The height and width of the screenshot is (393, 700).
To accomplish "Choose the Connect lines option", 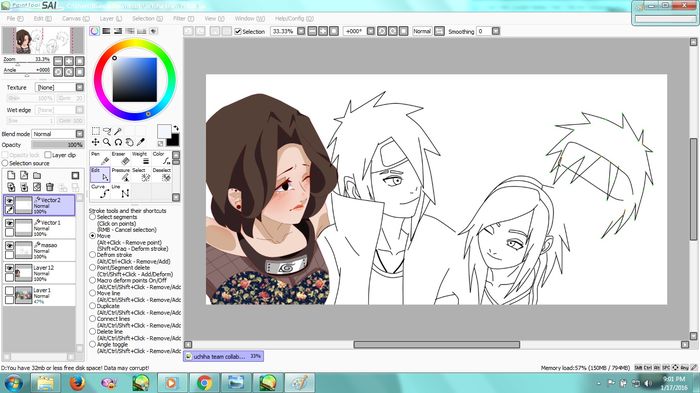I will click(93, 319).
